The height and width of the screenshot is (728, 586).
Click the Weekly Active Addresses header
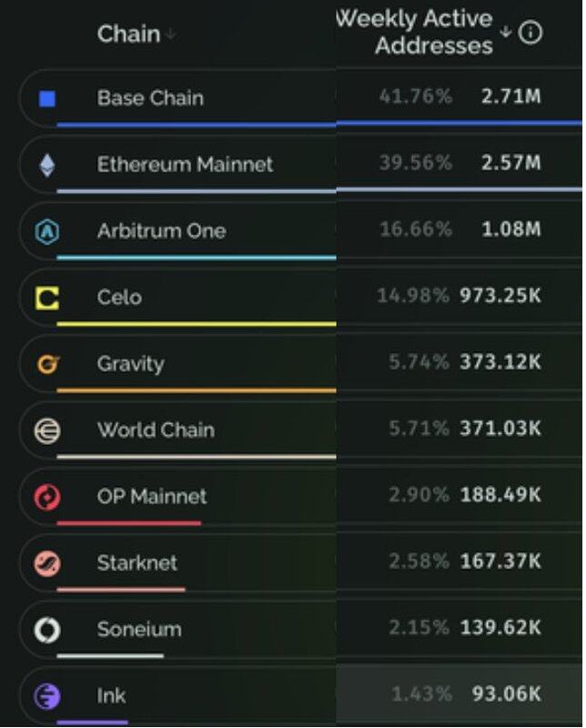[417, 32]
